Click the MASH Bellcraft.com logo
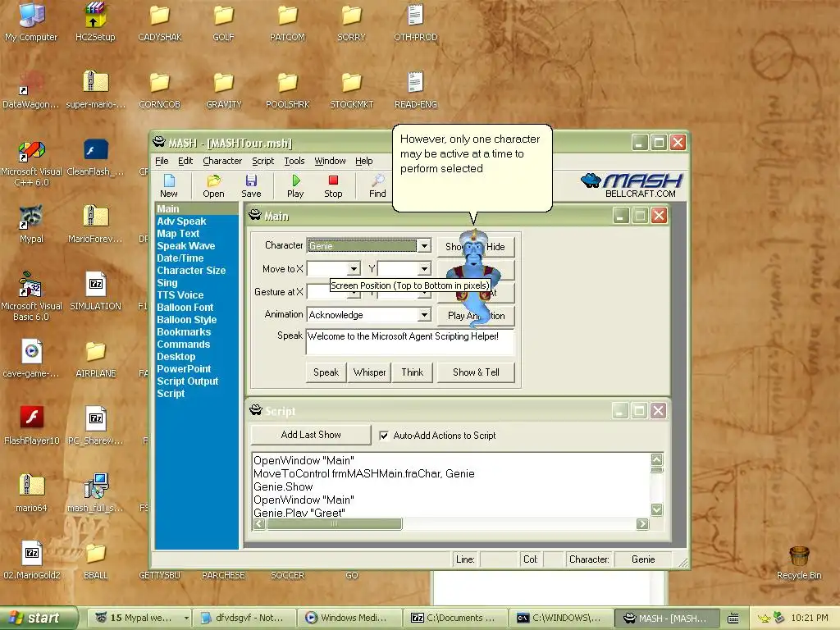The height and width of the screenshot is (630, 840). click(632, 185)
